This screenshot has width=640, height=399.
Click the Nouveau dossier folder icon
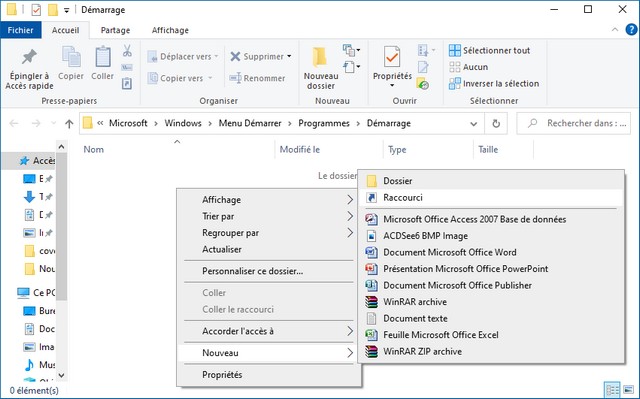tap(320, 57)
